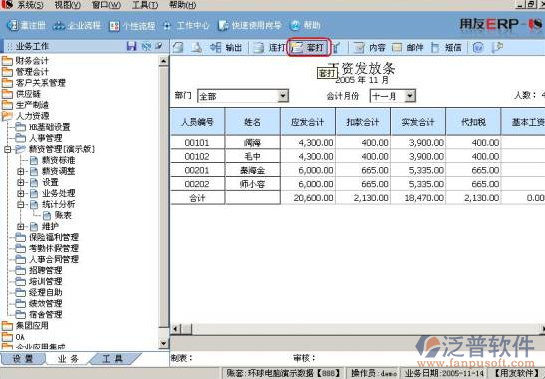This screenshot has width=545, height=379.
Task: Open the 部门 department dropdown
Action: coord(283,96)
